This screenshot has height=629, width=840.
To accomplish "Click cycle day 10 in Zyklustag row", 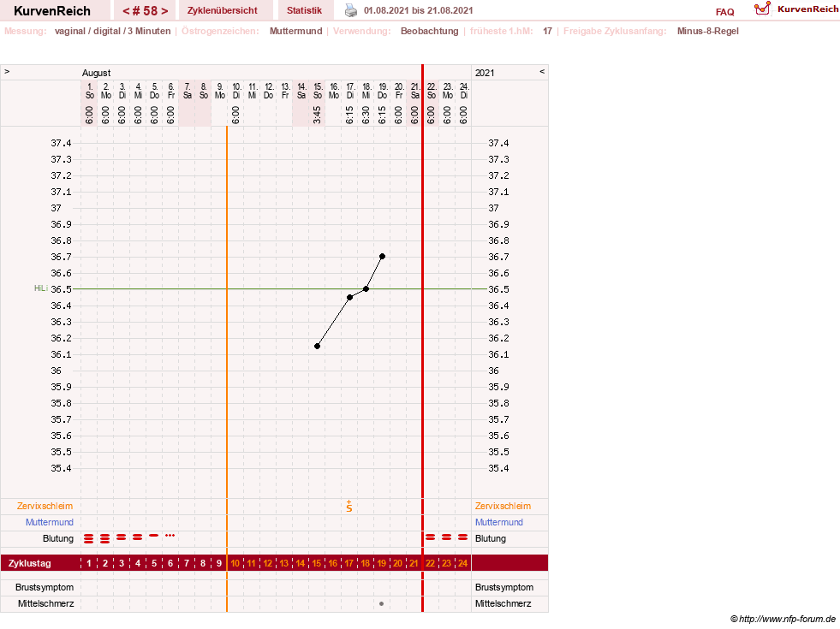I will click(235, 563).
